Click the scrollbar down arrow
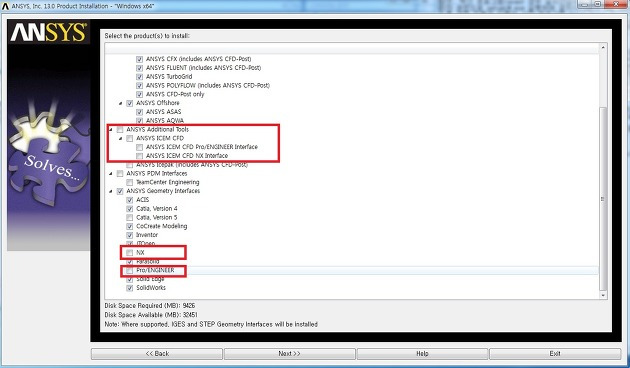The width and height of the screenshot is (630, 368). pos(603,295)
